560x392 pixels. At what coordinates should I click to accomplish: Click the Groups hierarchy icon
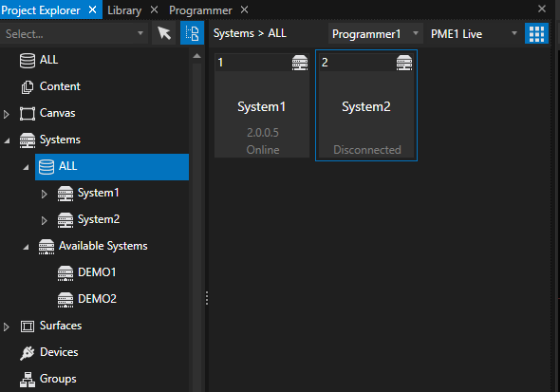[28, 380]
